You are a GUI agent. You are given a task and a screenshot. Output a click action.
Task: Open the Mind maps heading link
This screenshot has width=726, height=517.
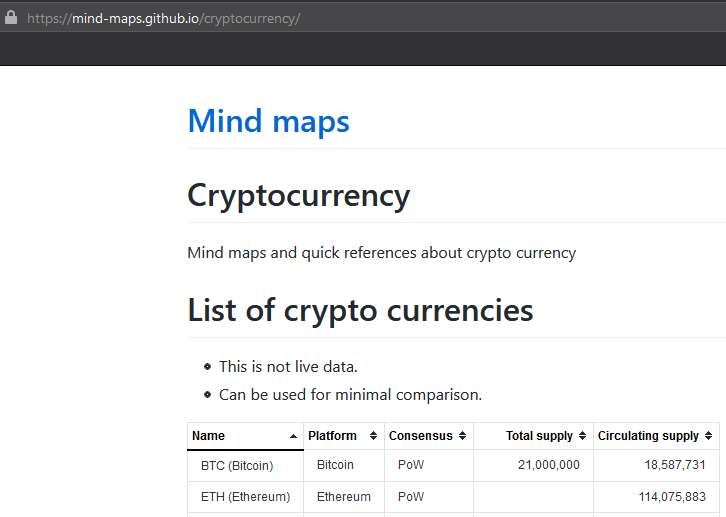pyautogui.click(x=268, y=121)
